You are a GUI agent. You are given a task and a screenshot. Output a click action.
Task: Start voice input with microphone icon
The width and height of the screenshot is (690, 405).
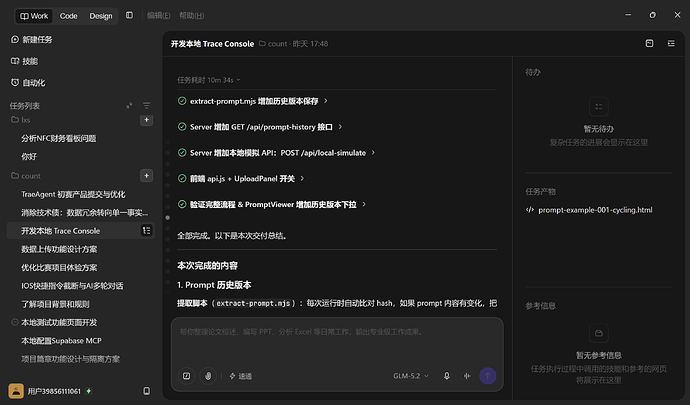click(447, 376)
